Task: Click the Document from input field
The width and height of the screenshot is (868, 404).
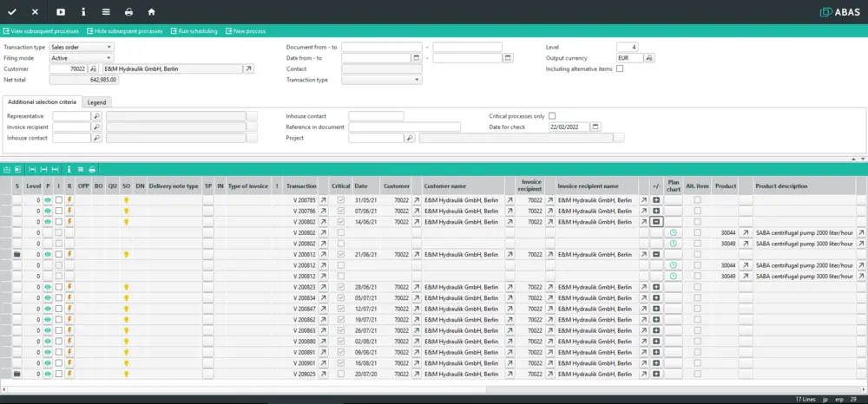Action: coord(382,47)
